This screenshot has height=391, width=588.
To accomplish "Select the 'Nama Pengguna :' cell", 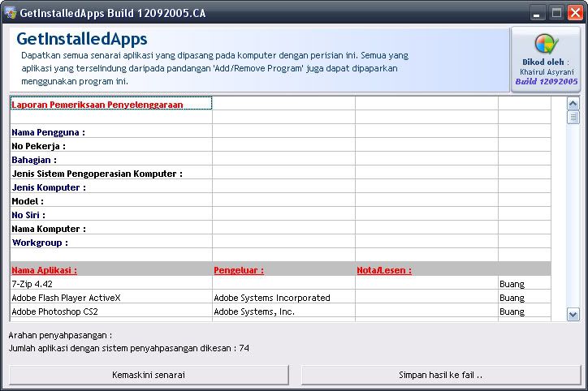I will [x=111, y=131].
